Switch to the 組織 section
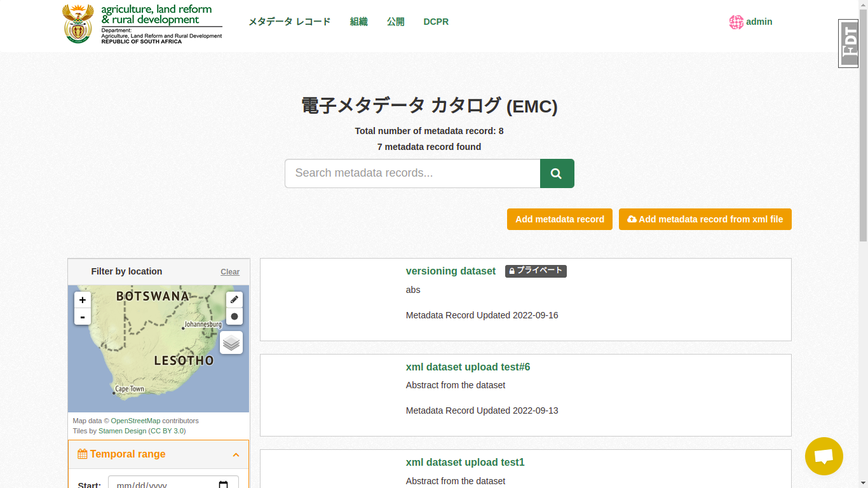Viewport: 868px width, 488px height. point(358,22)
